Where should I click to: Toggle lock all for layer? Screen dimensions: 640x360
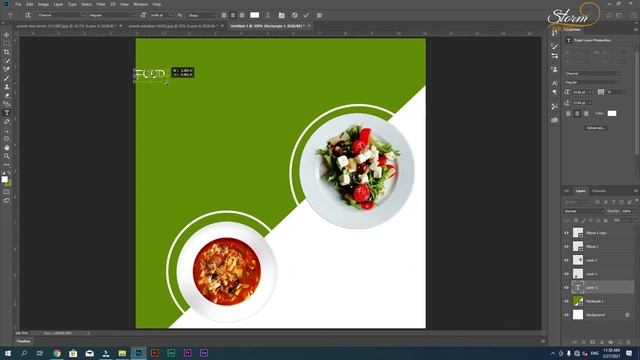click(606, 220)
